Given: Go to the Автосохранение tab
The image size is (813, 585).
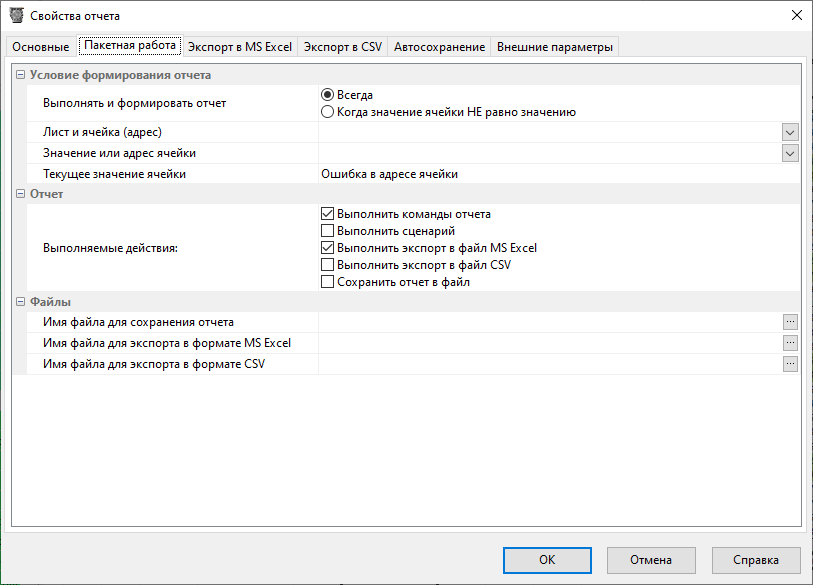Looking at the screenshot, I should [x=439, y=47].
